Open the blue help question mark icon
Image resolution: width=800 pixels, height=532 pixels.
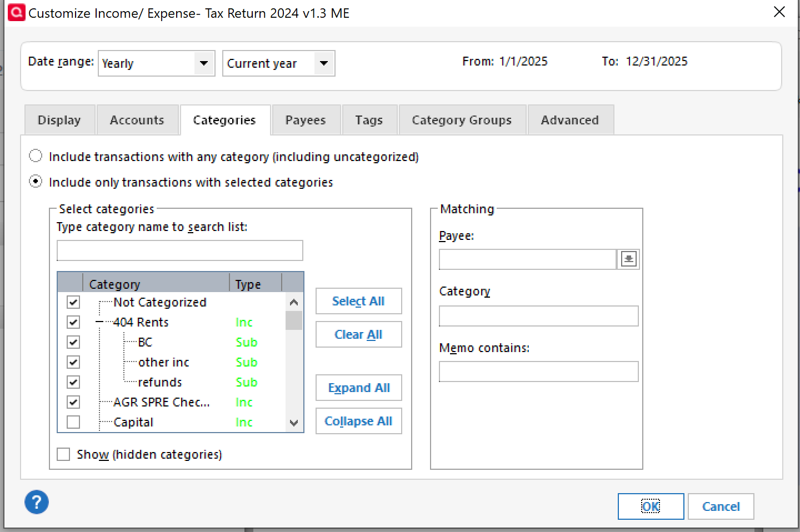pyautogui.click(x=37, y=502)
